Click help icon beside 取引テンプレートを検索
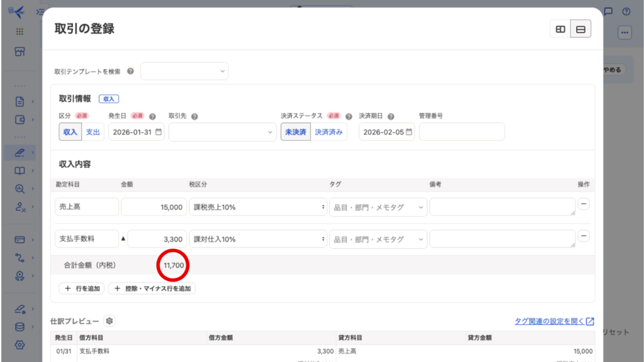 [x=130, y=72]
